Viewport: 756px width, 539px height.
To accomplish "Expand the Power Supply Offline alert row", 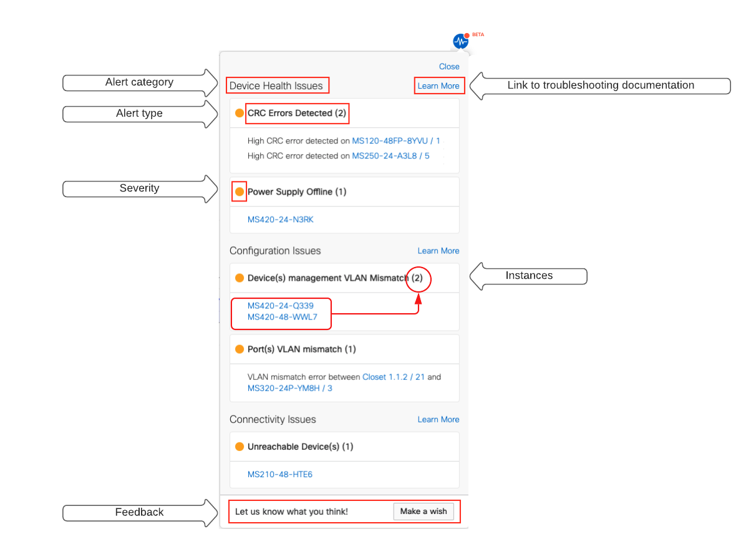I will click(x=297, y=192).
